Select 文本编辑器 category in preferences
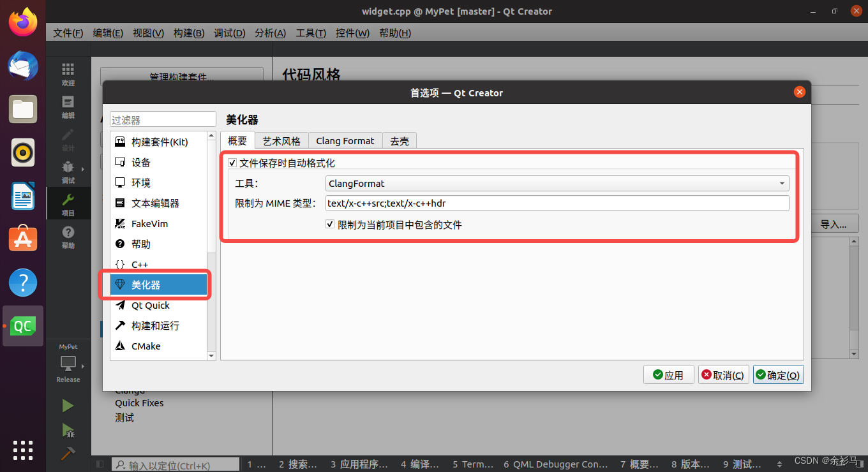This screenshot has width=868, height=472. (160, 203)
